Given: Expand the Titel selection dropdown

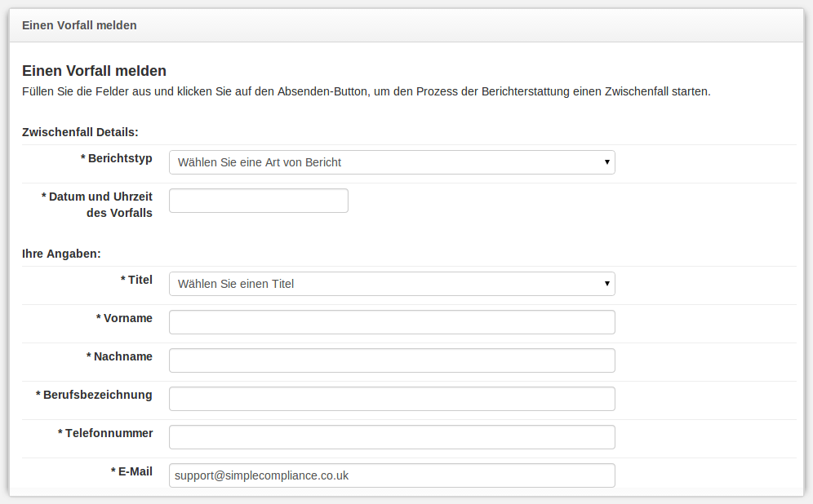Looking at the screenshot, I should tap(392, 284).
